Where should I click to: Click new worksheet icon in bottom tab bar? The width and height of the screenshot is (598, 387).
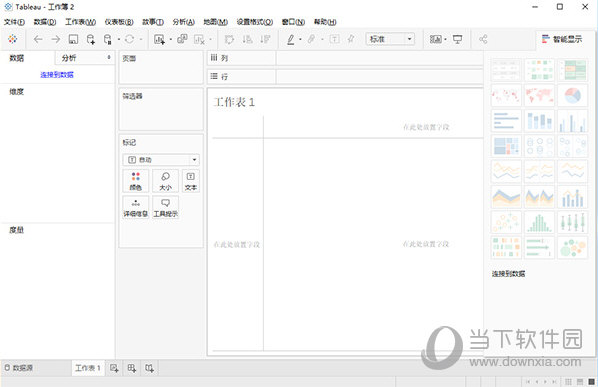pyautogui.click(x=114, y=368)
